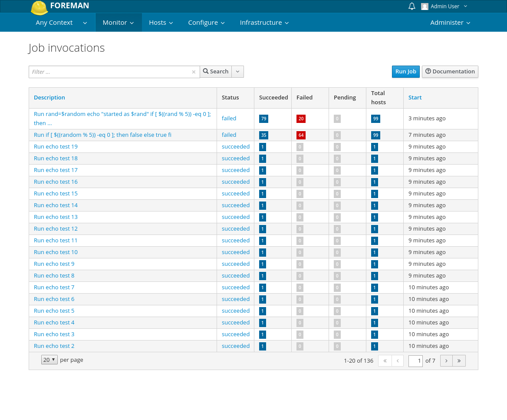
Task: Open the Administer menu
Action: pyautogui.click(x=450, y=23)
